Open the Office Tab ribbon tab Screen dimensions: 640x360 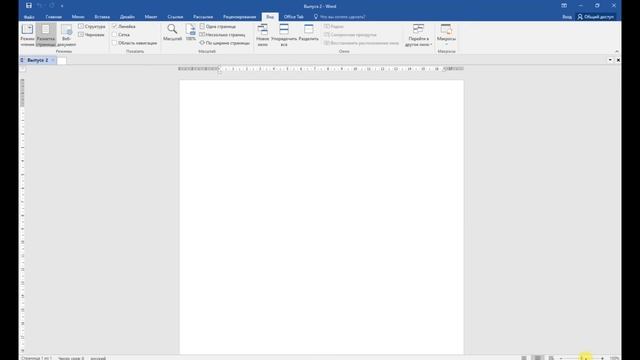click(293, 17)
